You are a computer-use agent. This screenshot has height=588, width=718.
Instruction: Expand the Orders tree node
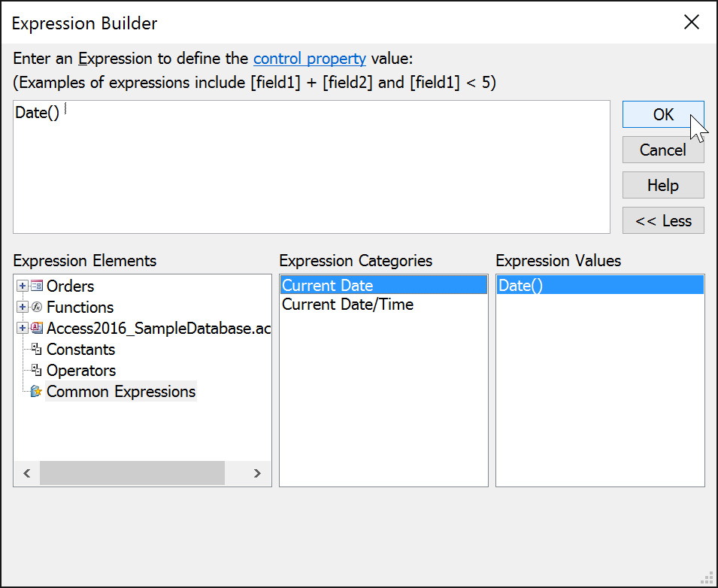coord(22,286)
